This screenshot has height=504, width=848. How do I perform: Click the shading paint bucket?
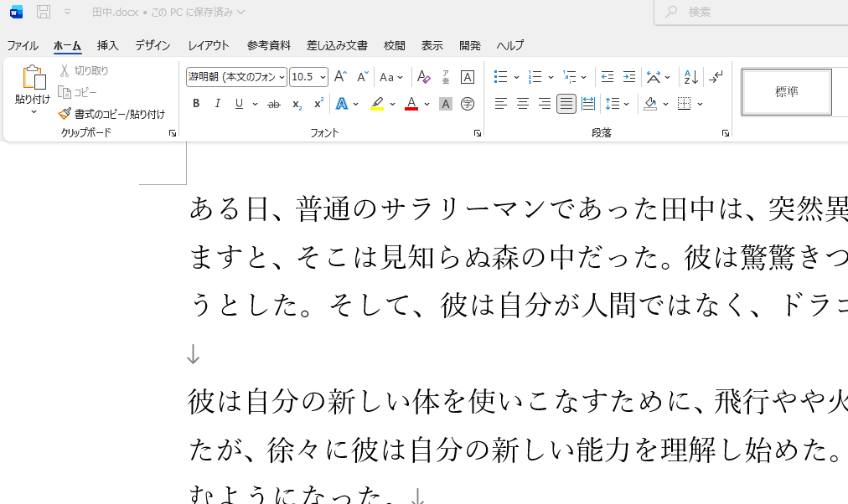(x=650, y=104)
